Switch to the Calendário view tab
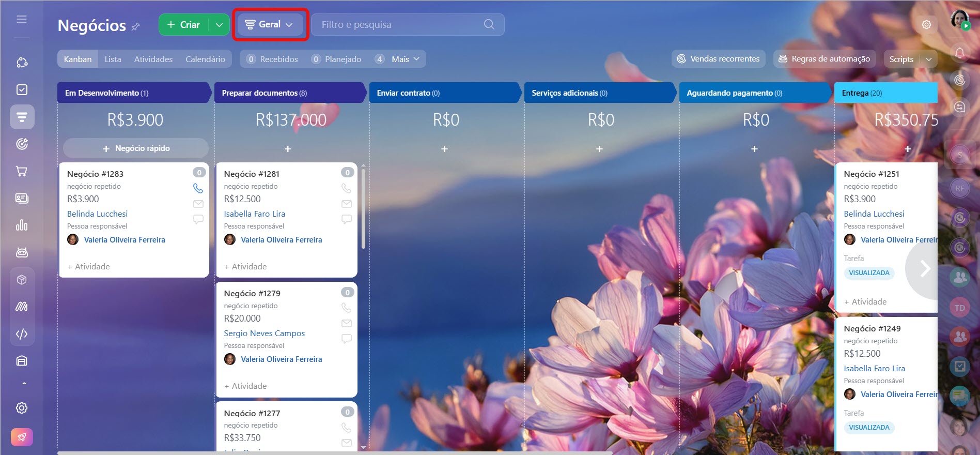The height and width of the screenshot is (455, 980). [205, 59]
